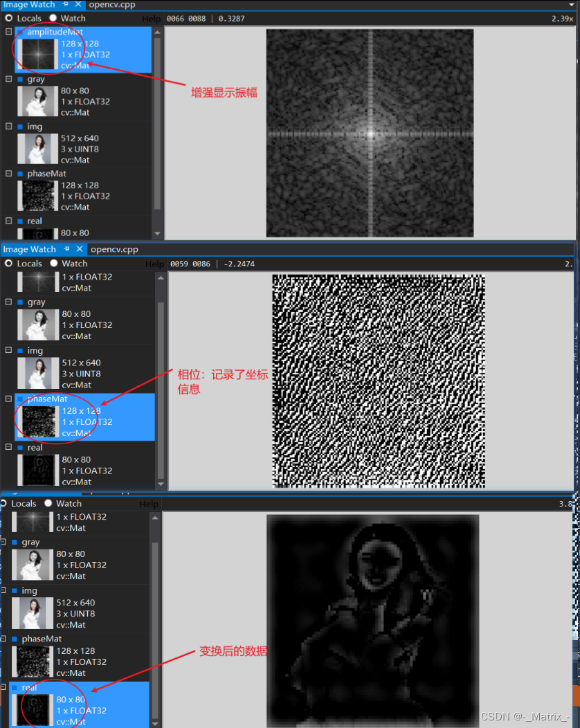Select Watch radio in middle Image Watch panel
The width and height of the screenshot is (580, 728).
click(x=54, y=263)
